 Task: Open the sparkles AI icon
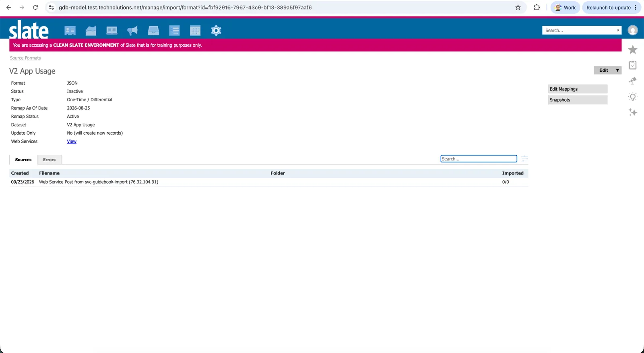[633, 113]
